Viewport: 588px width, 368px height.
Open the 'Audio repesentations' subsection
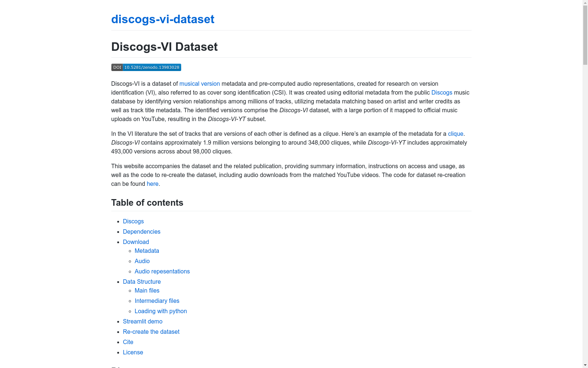coord(162,271)
